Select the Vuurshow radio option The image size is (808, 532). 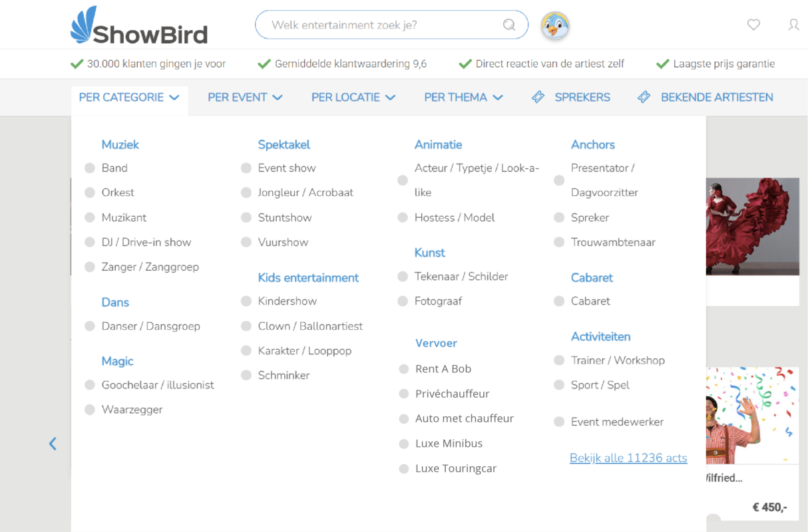[246, 242]
